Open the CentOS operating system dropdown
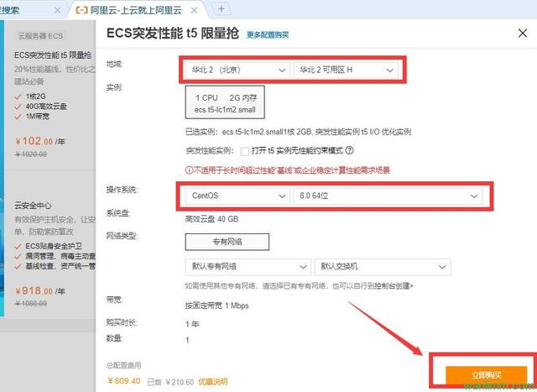Screen dimensions: 537x392 coord(237,196)
